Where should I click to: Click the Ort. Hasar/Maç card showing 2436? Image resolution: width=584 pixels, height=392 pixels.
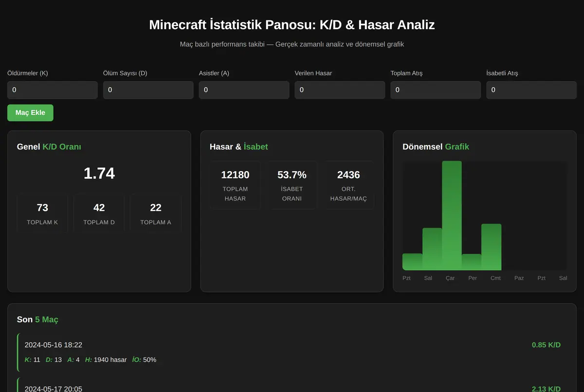(x=348, y=185)
